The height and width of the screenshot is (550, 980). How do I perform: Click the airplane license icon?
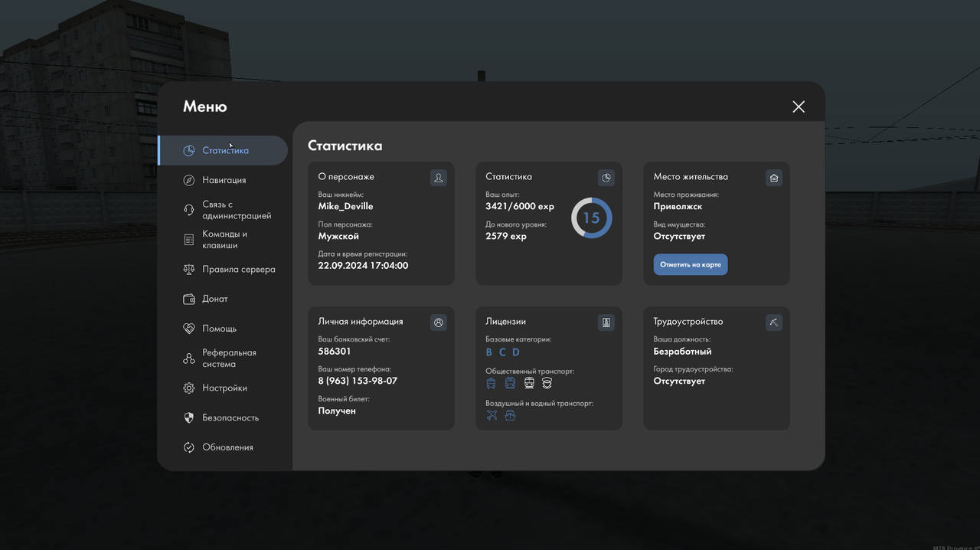(x=492, y=415)
